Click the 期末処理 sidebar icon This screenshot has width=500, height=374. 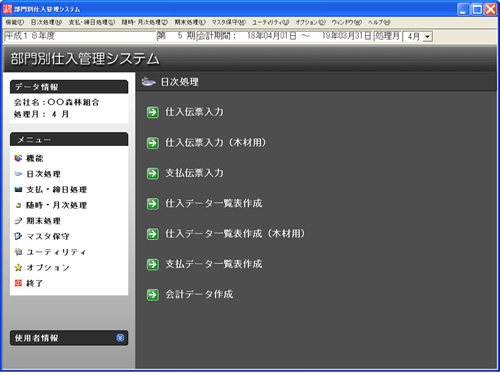[18, 220]
